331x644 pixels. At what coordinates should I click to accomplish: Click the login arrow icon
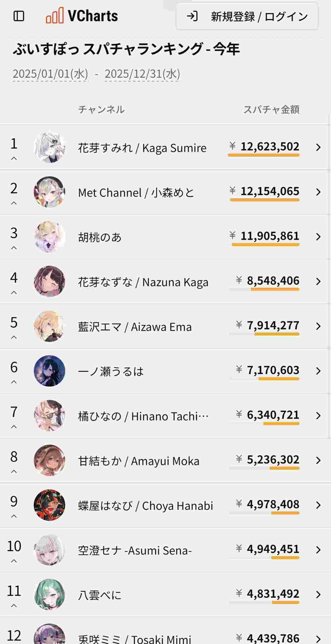pyautogui.click(x=192, y=16)
